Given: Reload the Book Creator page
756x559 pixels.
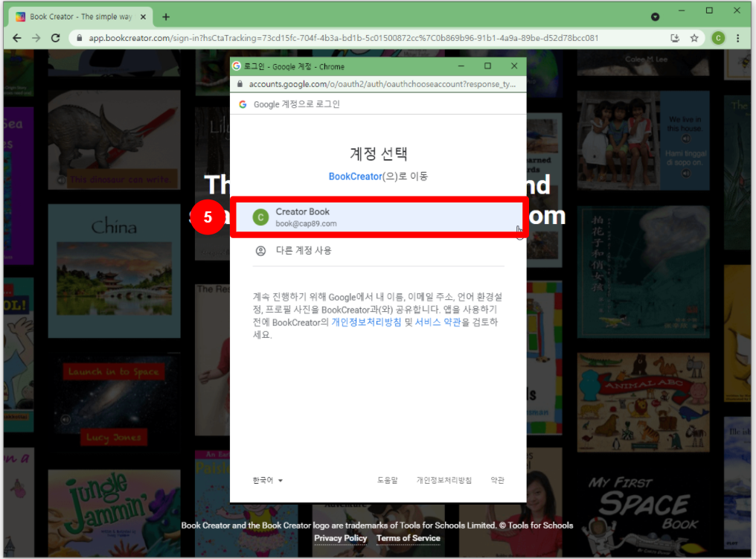Looking at the screenshot, I should click(56, 38).
